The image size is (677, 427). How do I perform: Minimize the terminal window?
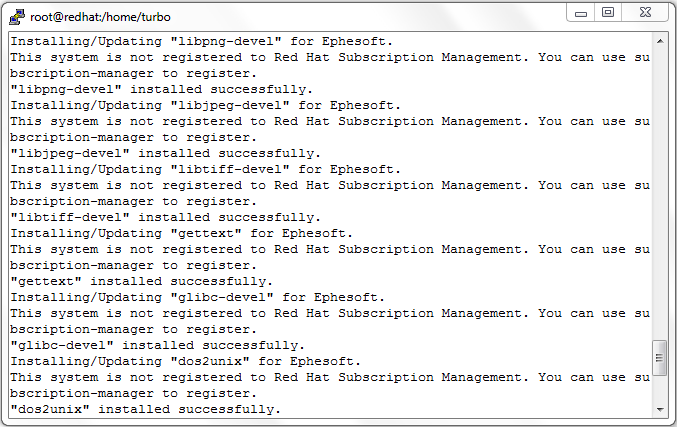(581, 13)
